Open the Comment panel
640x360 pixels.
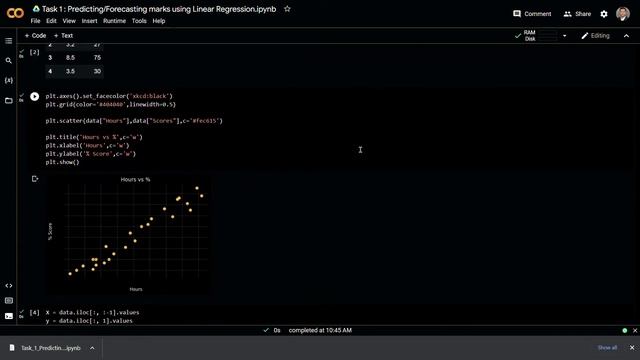(532, 14)
